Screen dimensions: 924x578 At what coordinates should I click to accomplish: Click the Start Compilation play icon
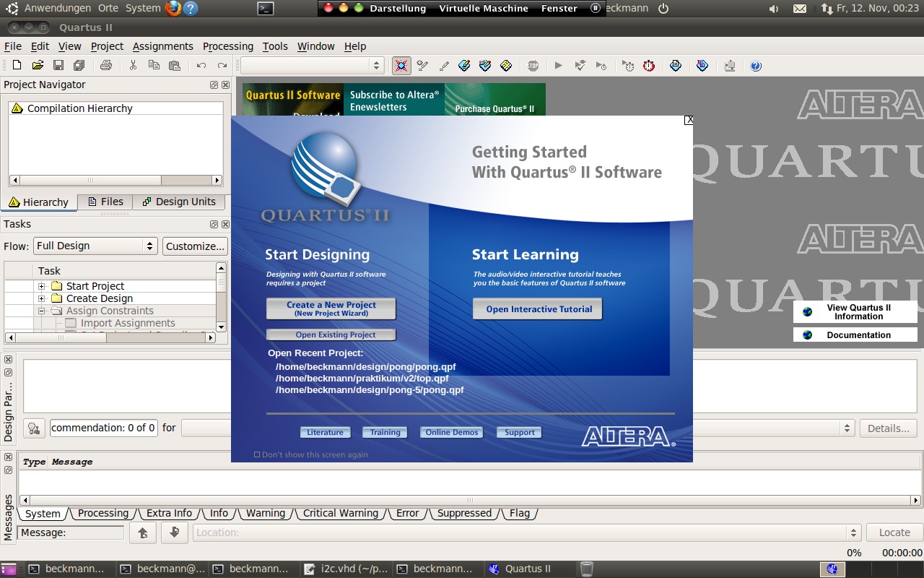coord(558,66)
